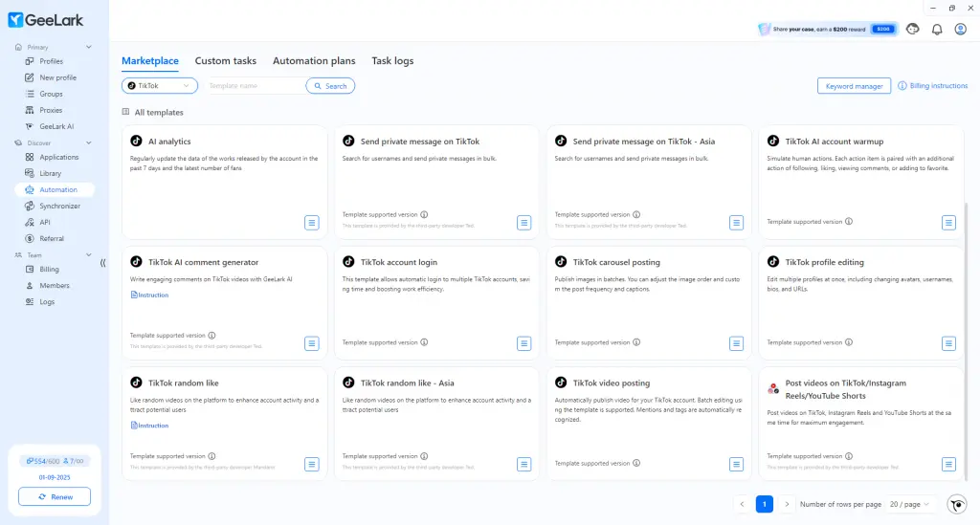Viewport: 980px width, 525px height.
Task: Collapse the Discover section in sidebar
Action: (89, 142)
